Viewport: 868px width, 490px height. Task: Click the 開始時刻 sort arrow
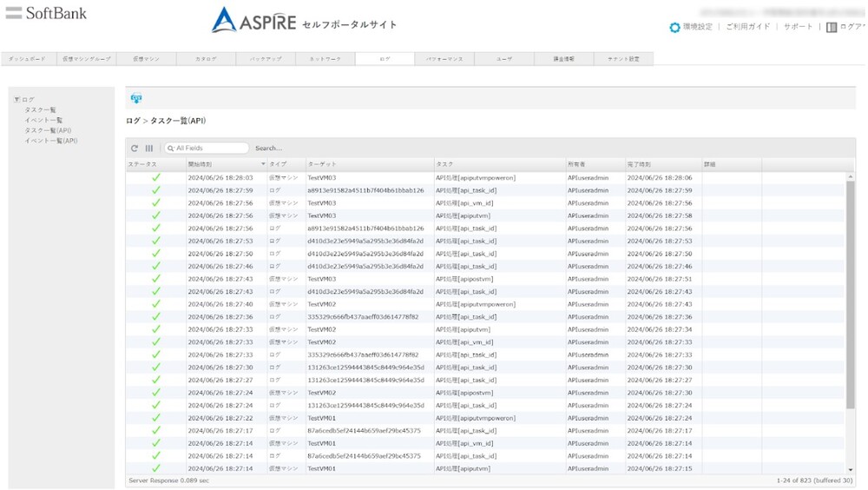[x=263, y=163]
